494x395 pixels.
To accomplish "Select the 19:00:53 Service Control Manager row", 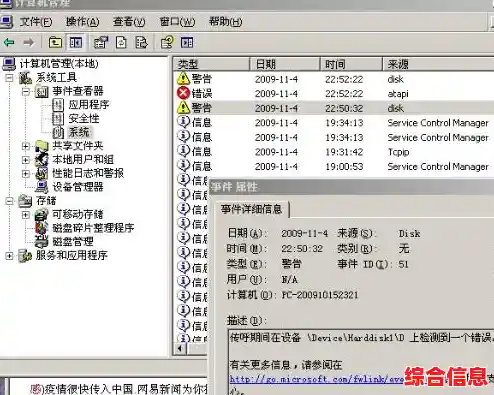I will (x=334, y=166).
